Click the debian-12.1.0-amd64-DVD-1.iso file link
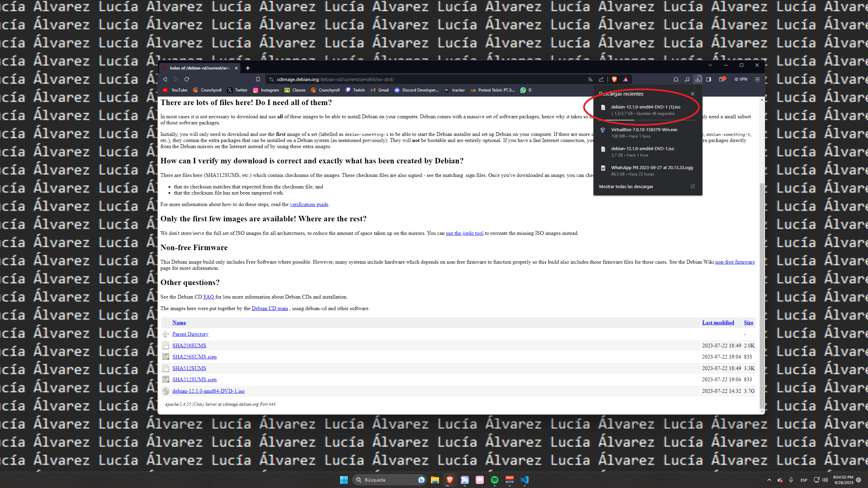Screen dimensions: 868x488 (x=208, y=391)
